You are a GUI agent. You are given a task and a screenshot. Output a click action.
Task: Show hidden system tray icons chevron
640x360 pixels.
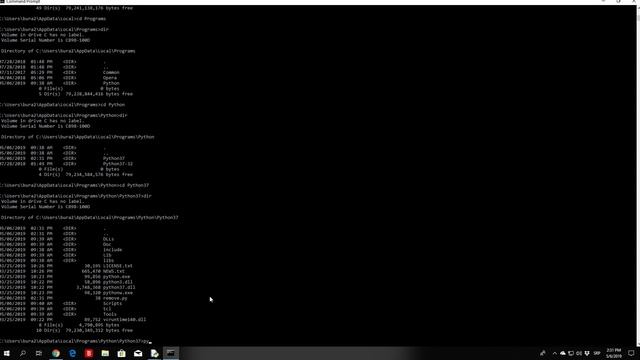pyautogui.click(x=554, y=353)
